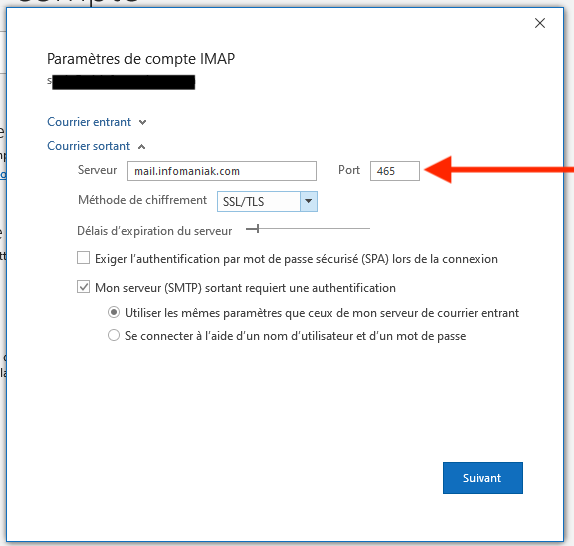Click the right end of timeout slider track
The height and width of the screenshot is (546, 574).
pos(368,229)
